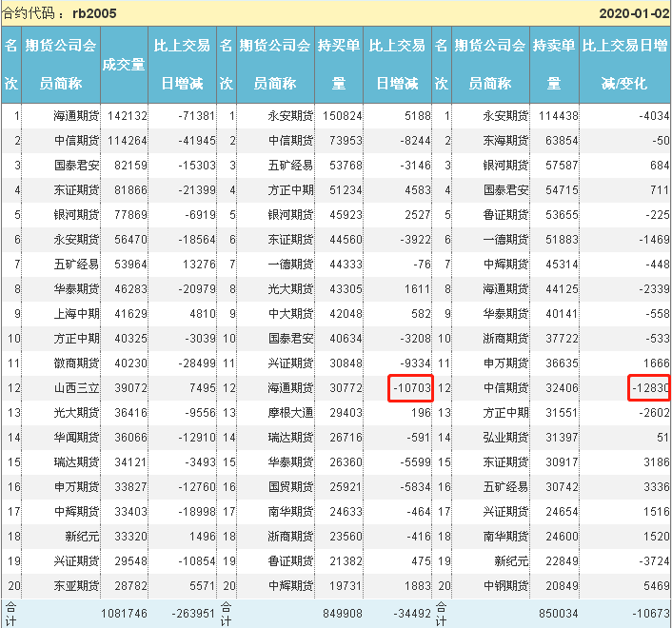Click total volume change -263951
The height and width of the screenshot is (628, 672).
point(193,614)
